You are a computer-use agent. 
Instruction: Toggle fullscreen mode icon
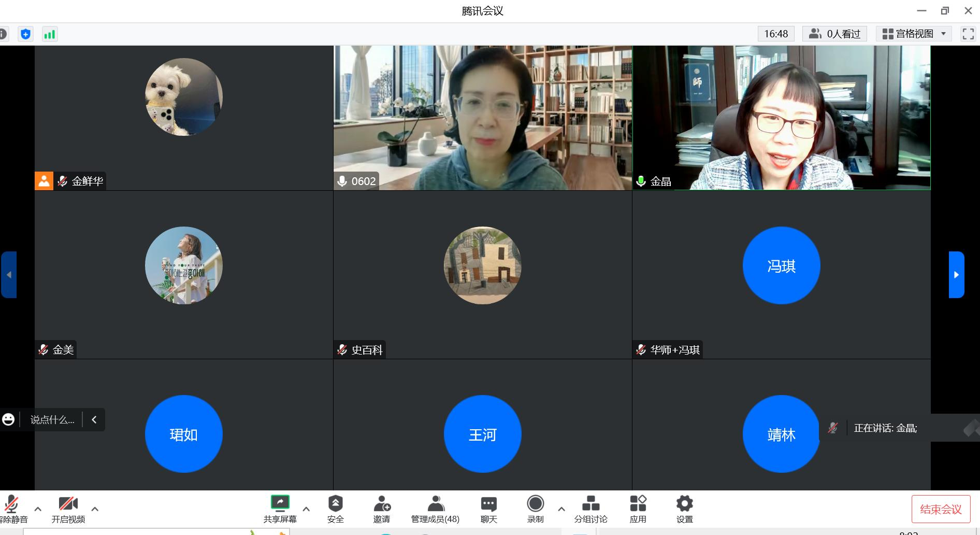968,34
